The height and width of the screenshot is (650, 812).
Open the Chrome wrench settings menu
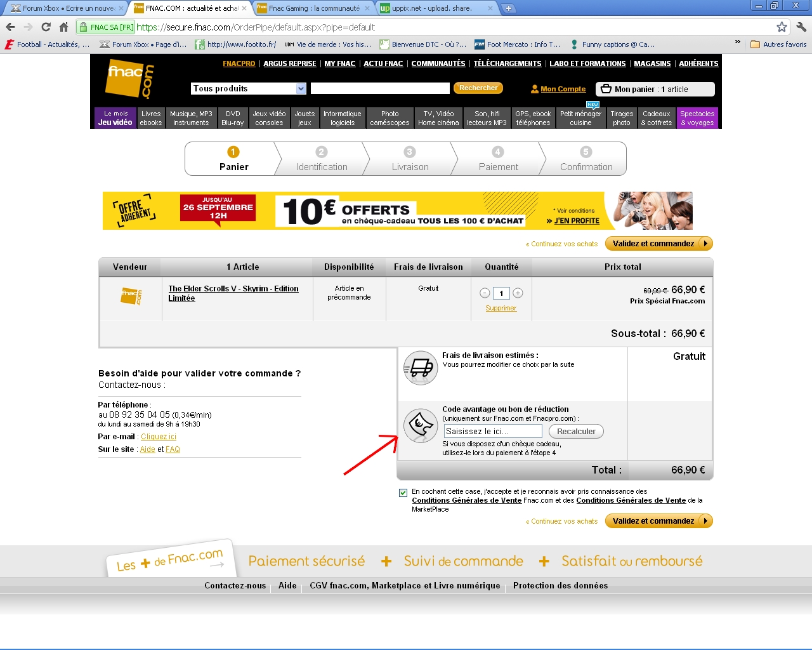[x=801, y=27]
